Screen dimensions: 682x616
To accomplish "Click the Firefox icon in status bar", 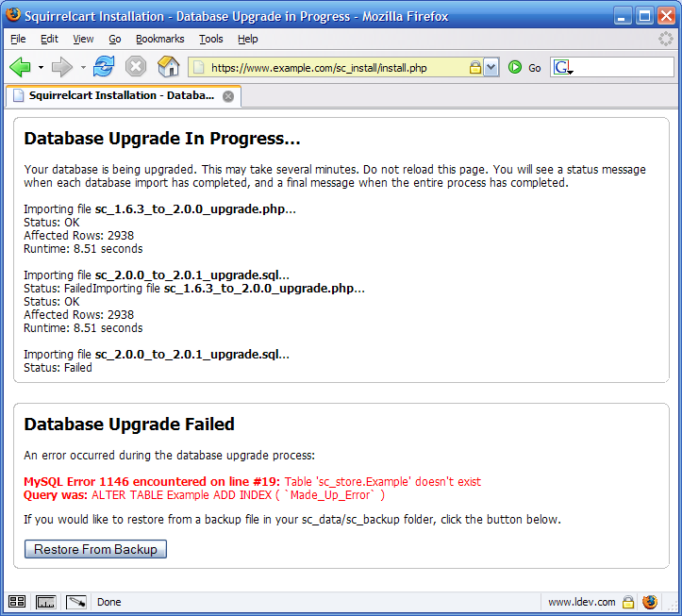I will tap(650, 602).
